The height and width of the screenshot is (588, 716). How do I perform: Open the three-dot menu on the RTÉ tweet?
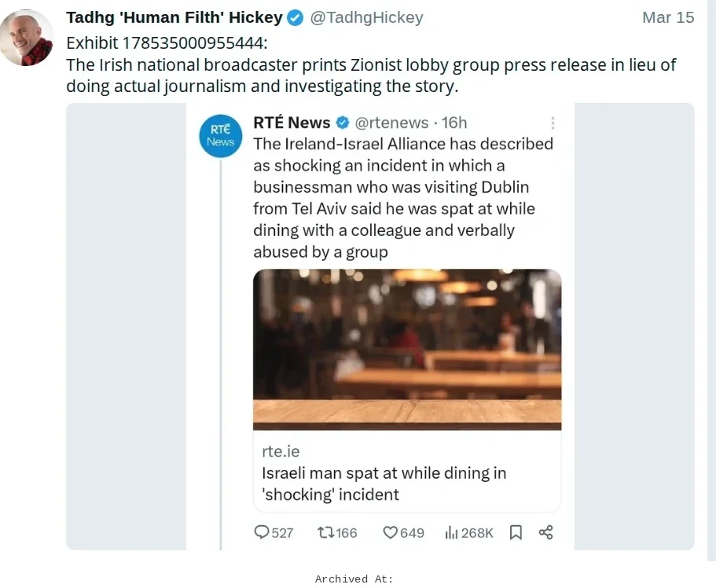[x=553, y=123]
